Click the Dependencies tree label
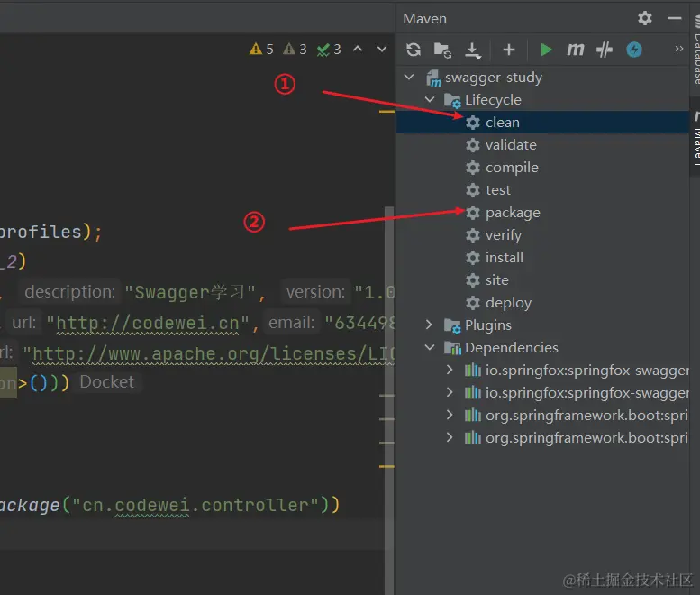Viewport: 700px width, 595px height. [511, 347]
